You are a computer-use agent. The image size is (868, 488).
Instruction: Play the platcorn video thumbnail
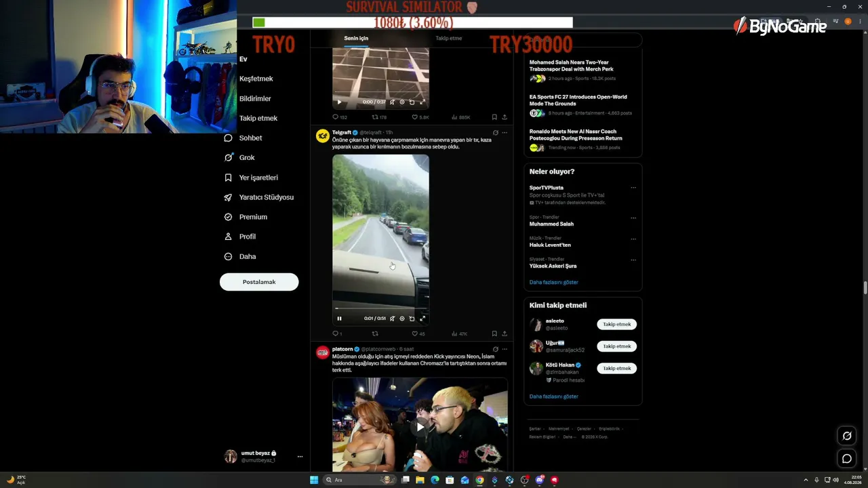tap(420, 427)
